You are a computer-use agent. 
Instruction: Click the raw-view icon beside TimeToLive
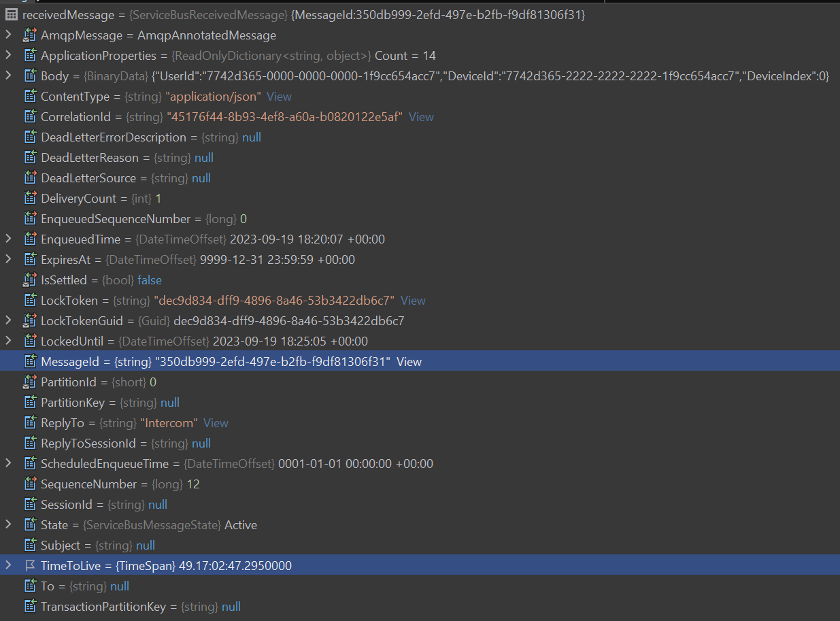(31, 565)
